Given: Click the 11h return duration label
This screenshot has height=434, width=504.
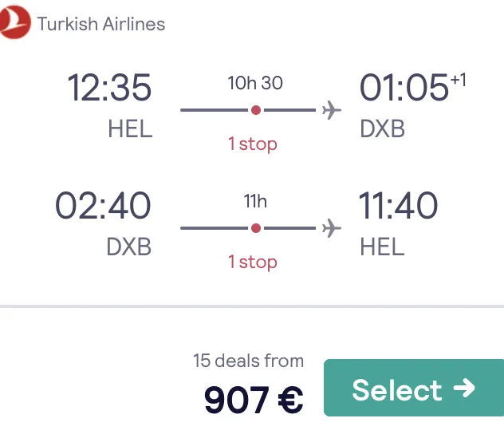Looking at the screenshot, I should coord(255,202).
